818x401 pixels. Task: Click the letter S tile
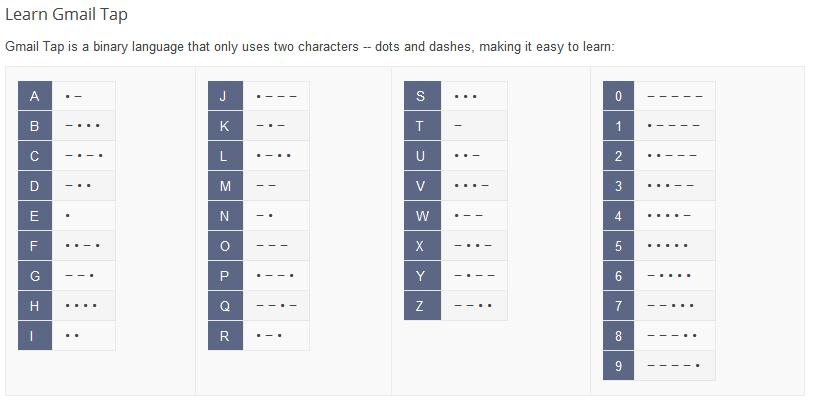pos(422,96)
